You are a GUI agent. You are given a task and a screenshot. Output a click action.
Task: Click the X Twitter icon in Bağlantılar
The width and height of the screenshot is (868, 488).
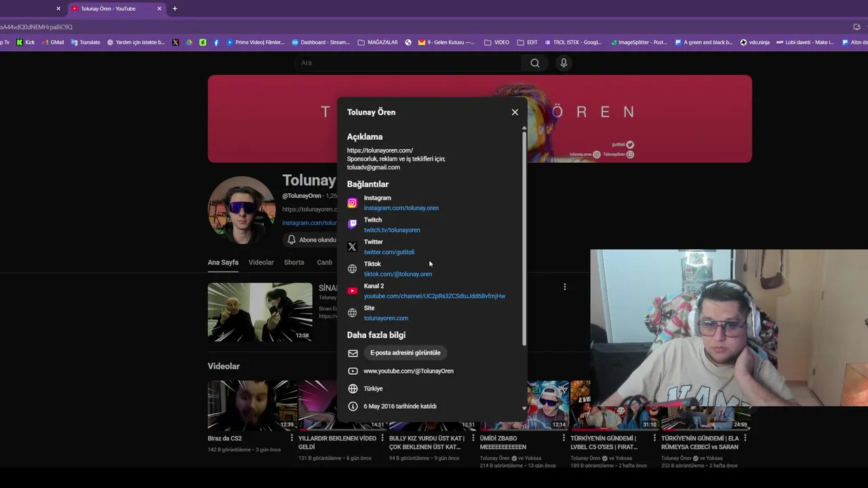(x=352, y=247)
